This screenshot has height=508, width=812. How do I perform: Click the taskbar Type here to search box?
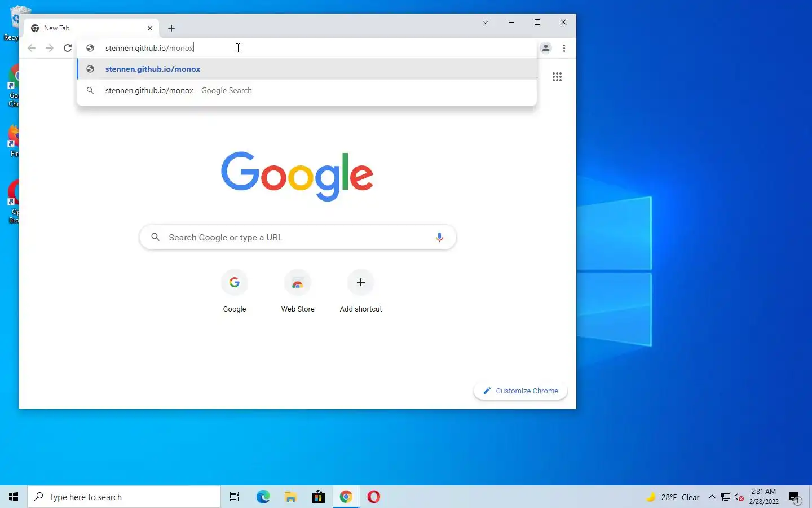click(124, 497)
